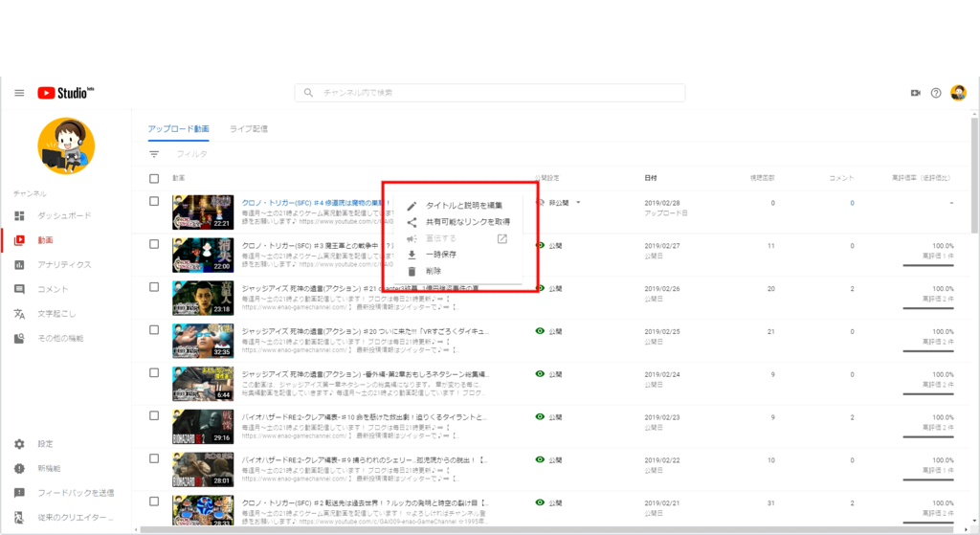Open the help question mark icon
This screenshot has height=535, width=980.
click(x=936, y=93)
